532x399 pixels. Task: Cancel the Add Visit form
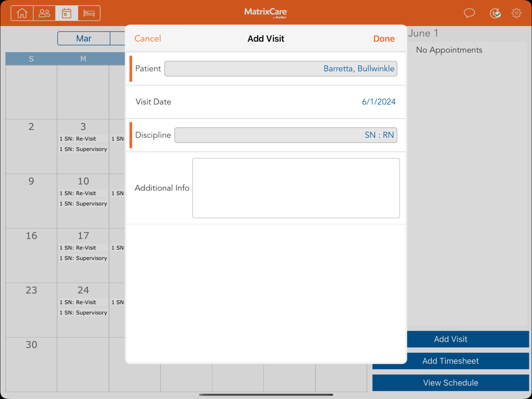click(147, 38)
